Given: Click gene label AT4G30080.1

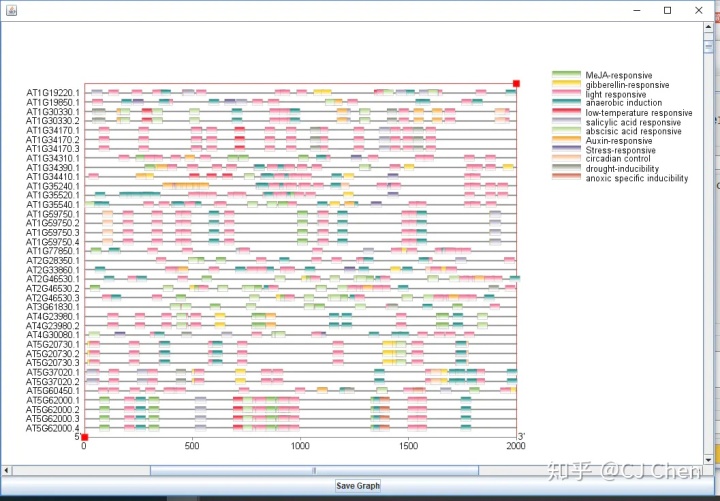Looking at the screenshot, I should point(53,335).
